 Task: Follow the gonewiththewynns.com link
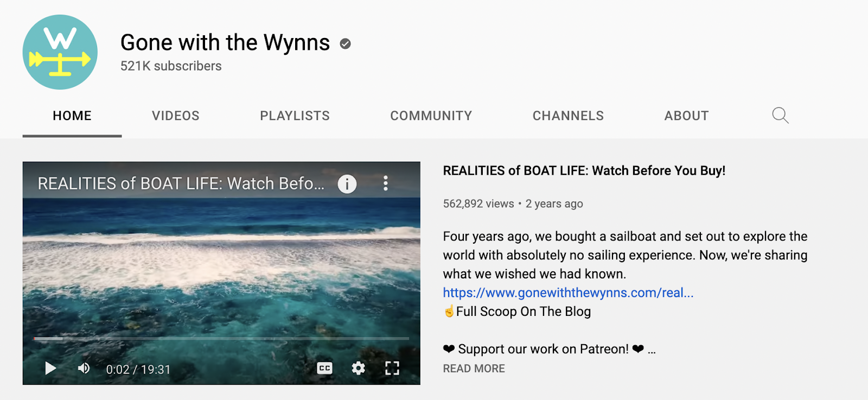click(x=568, y=293)
